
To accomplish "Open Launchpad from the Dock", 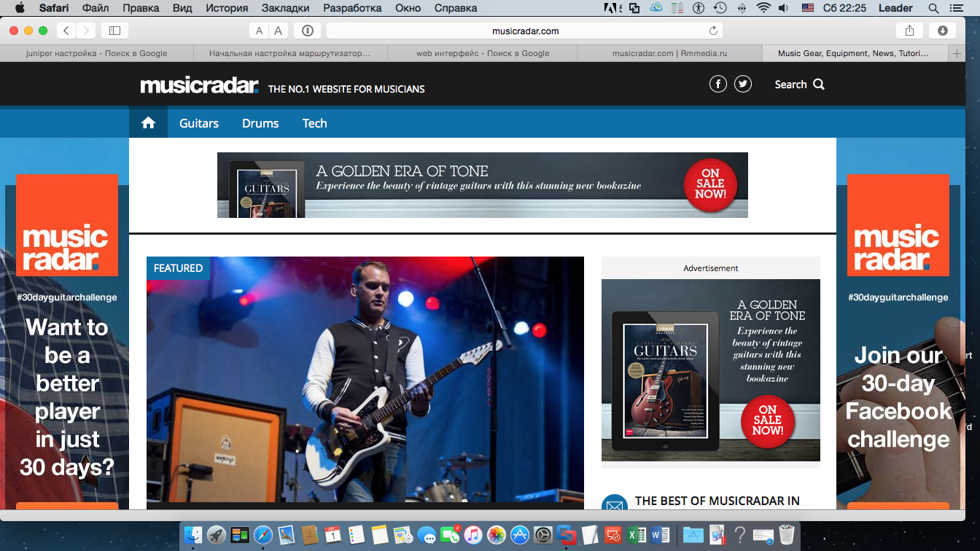I will coord(216,536).
